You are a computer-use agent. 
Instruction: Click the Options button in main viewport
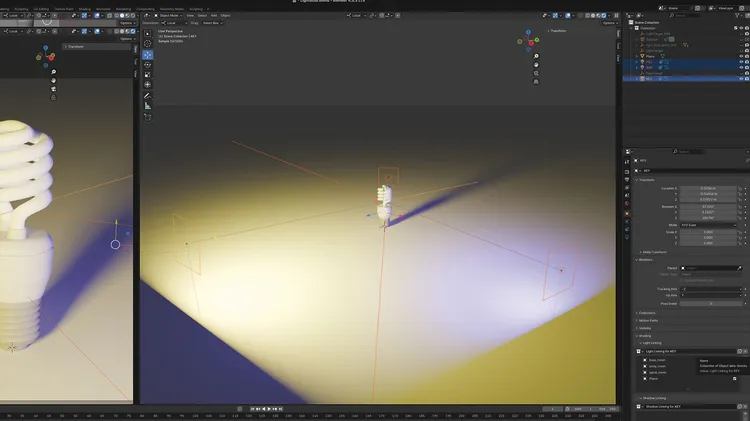coord(608,23)
